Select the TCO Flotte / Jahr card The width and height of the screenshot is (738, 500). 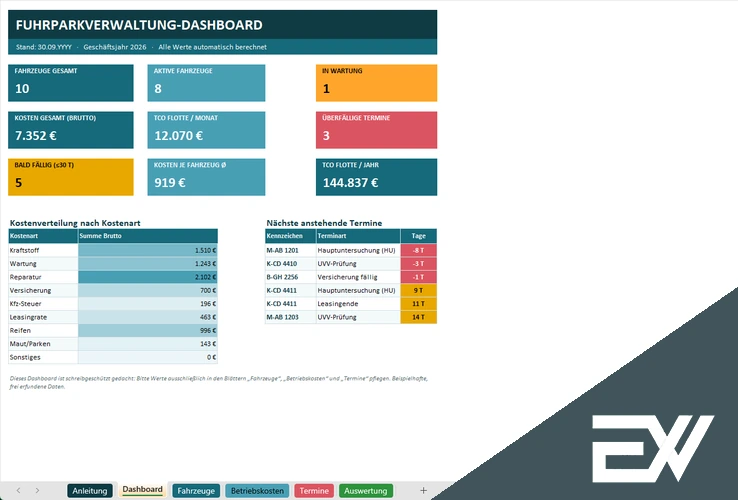pos(377,177)
